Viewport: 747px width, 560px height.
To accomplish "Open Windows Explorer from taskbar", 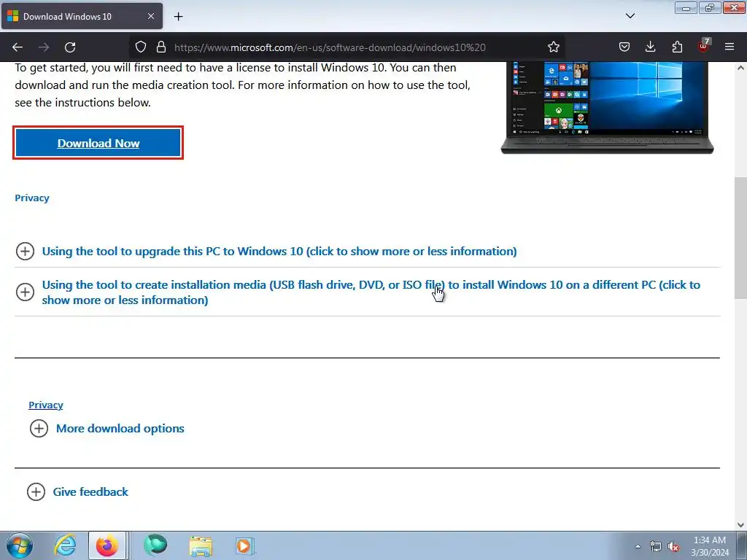I will [201, 545].
